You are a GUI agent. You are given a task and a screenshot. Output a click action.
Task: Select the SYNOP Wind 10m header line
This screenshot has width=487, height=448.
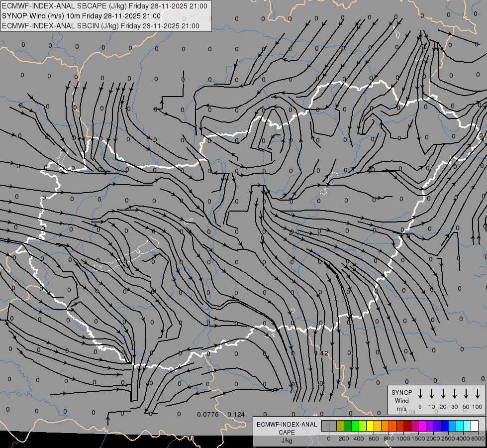coord(81,16)
